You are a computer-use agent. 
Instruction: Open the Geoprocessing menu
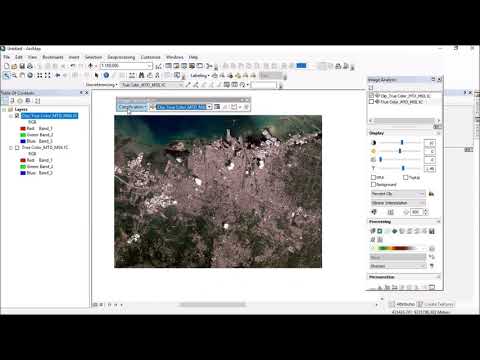pyautogui.click(x=121, y=57)
